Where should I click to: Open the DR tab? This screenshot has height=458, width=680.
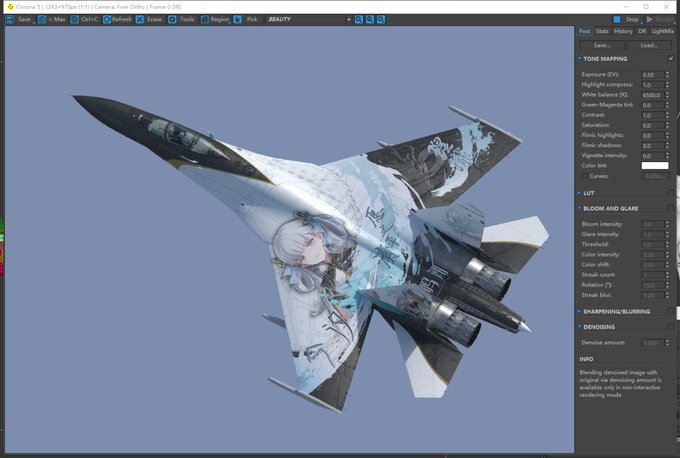[642, 31]
